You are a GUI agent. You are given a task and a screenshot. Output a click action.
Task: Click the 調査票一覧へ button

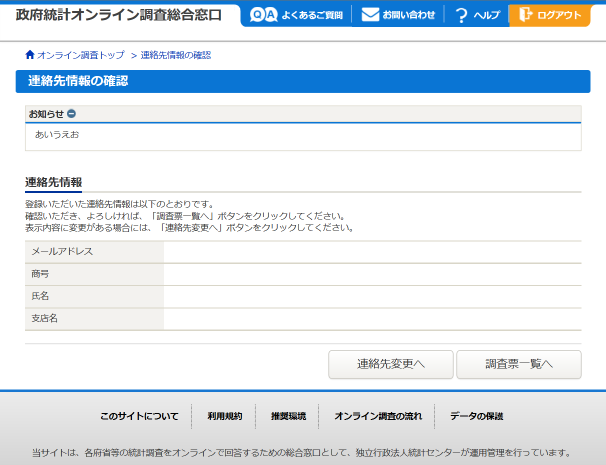519,364
